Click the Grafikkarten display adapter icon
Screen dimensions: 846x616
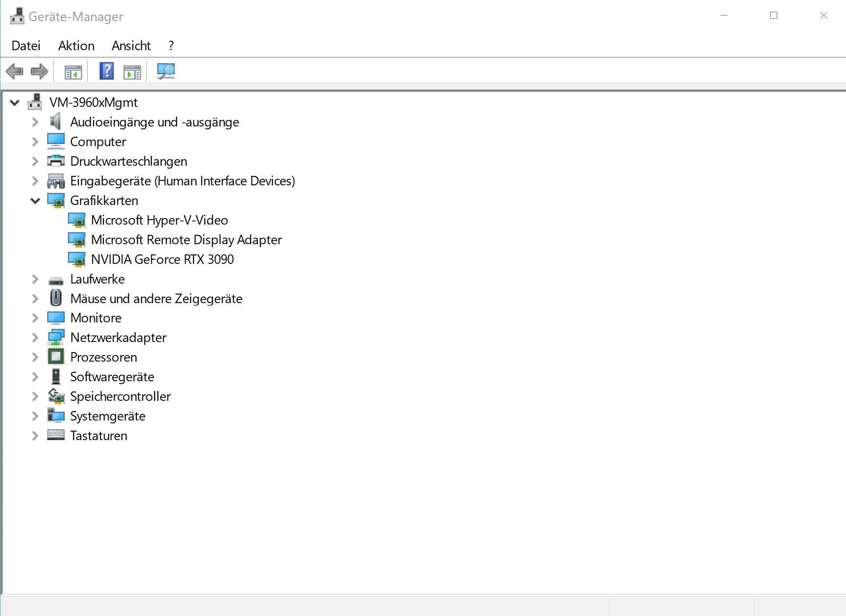tap(56, 200)
